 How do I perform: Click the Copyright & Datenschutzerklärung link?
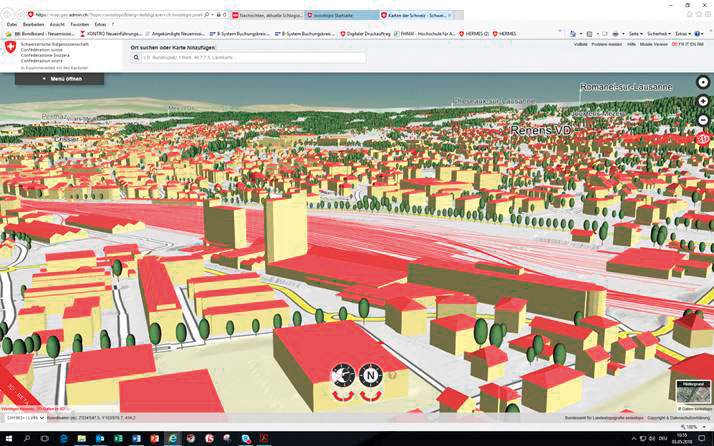point(679,417)
